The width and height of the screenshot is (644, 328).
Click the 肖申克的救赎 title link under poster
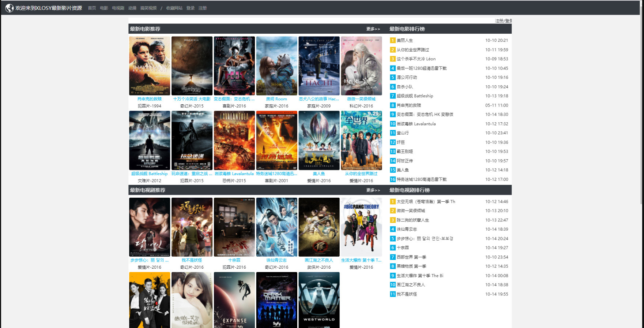[150, 99]
